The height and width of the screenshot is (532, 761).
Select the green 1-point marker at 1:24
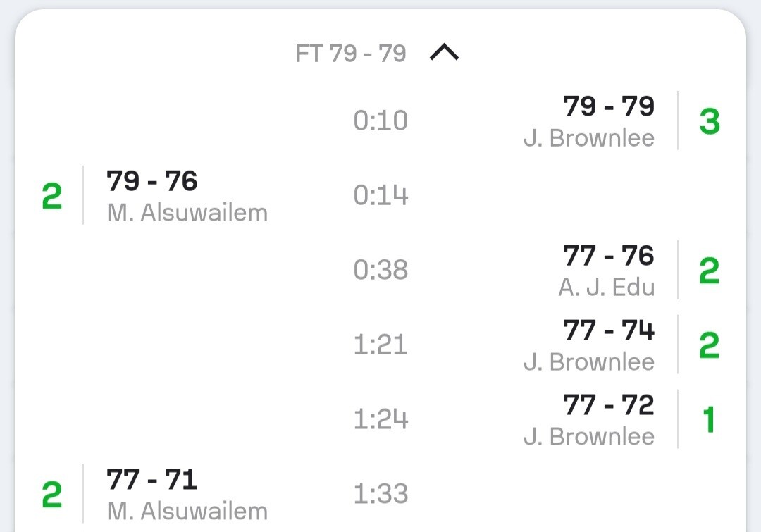(x=709, y=420)
